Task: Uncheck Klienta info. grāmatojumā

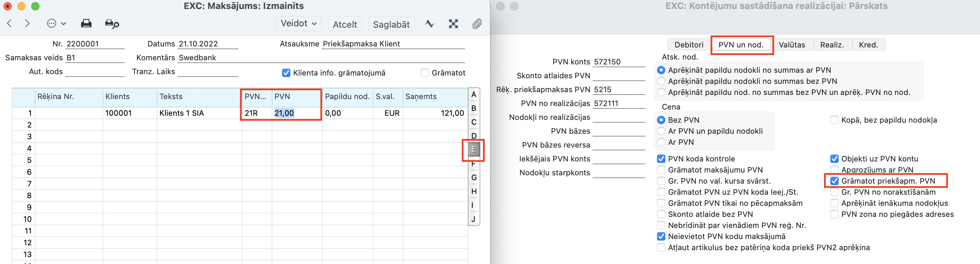Action: pyautogui.click(x=286, y=73)
